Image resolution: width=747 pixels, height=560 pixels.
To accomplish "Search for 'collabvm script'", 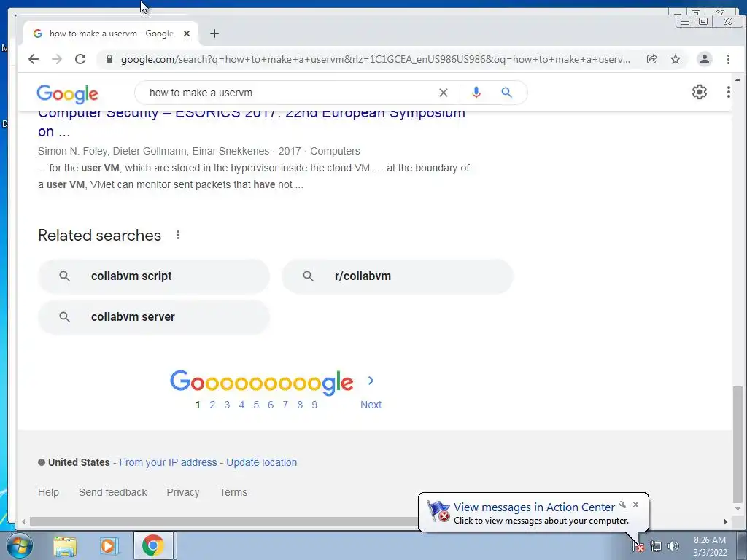I will (153, 276).
